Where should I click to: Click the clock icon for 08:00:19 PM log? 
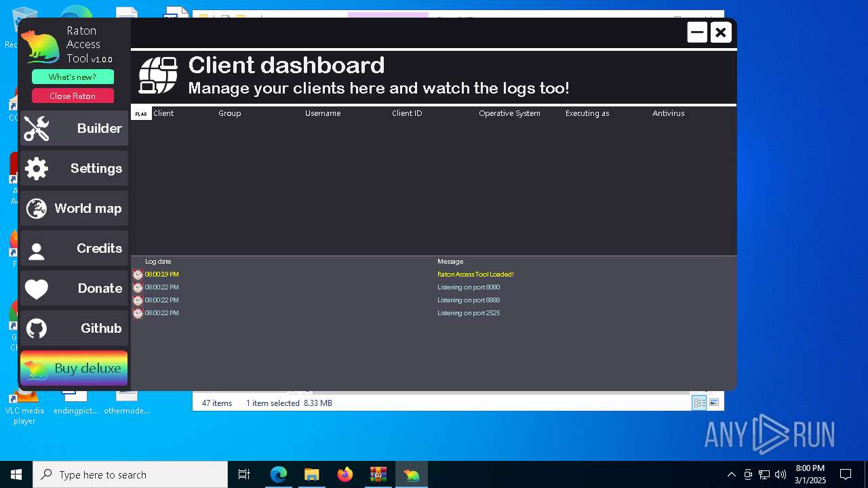click(x=138, y=274)
